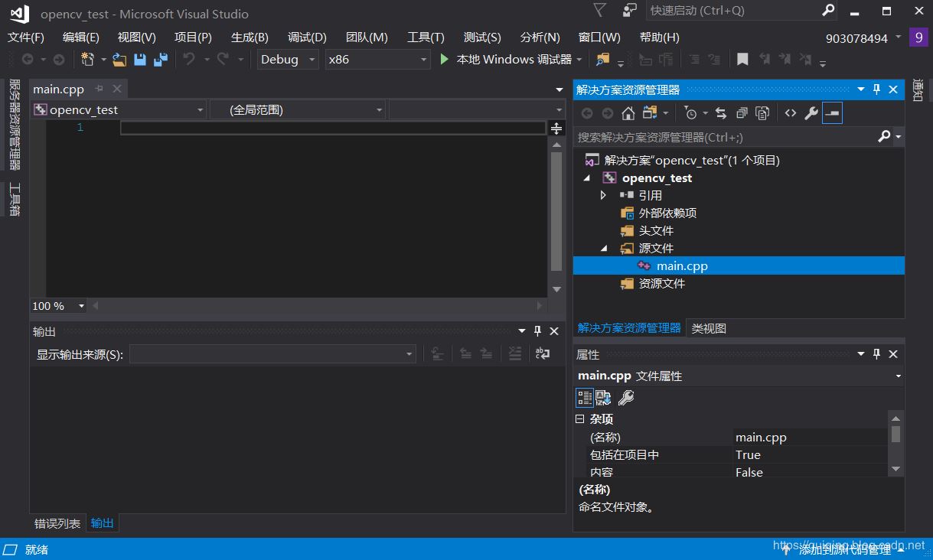Click 添加到源代码管理 in status bar
Viewport: 933px width, 560px height.
tap(844, 549)
